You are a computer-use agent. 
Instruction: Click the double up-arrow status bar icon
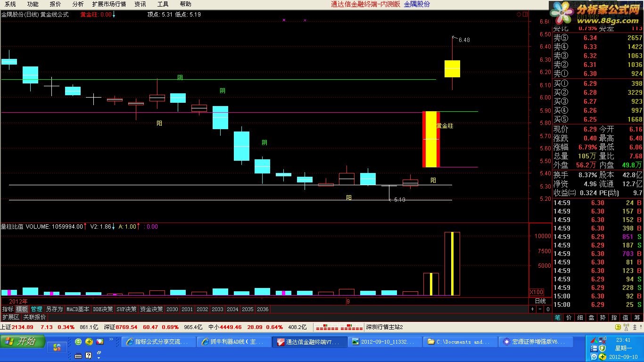point(635,327)
